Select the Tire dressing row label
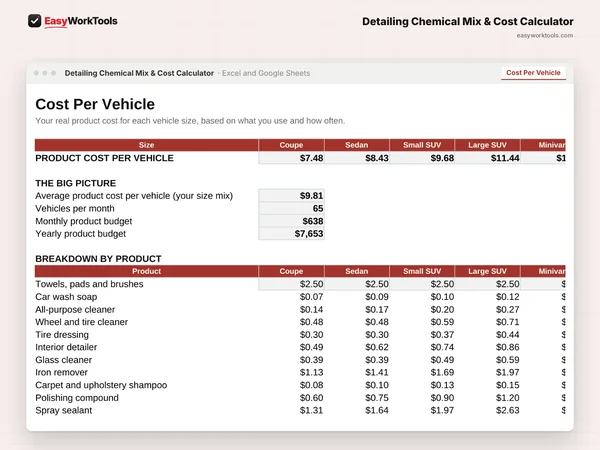The width and height of the screenshot is (600, 450). pyautogui.click(x=62, y=334)
